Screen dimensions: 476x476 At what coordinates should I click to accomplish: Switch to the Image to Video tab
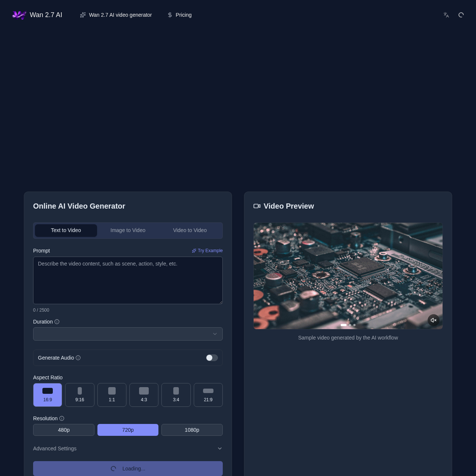tap(128, 231)
